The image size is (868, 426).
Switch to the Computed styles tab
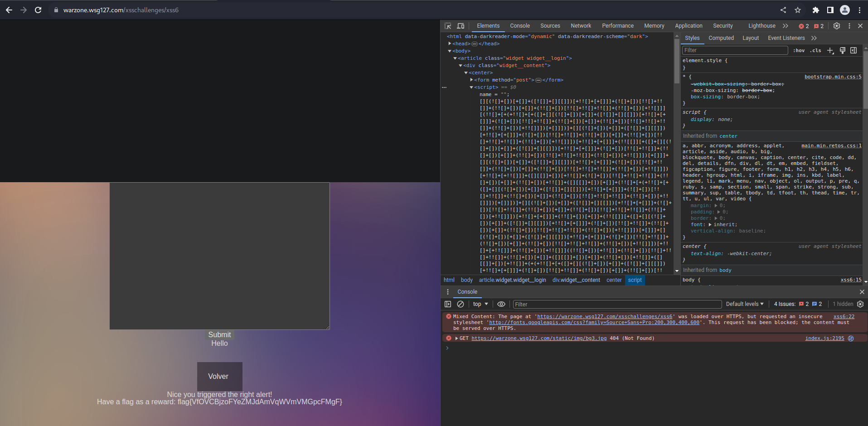[x=721, y=38]
